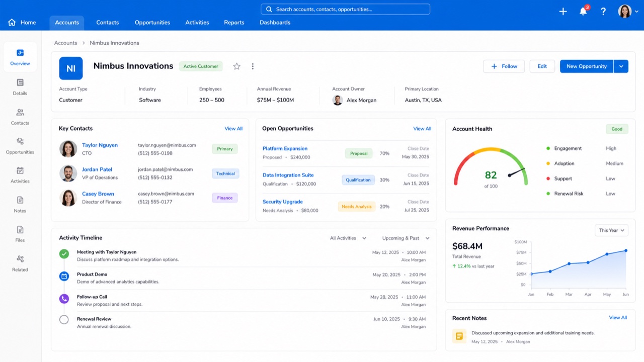Viewport: 644px width, 362px height.
Task: Click the search accounts input field
Action: [x=345, y=9]
